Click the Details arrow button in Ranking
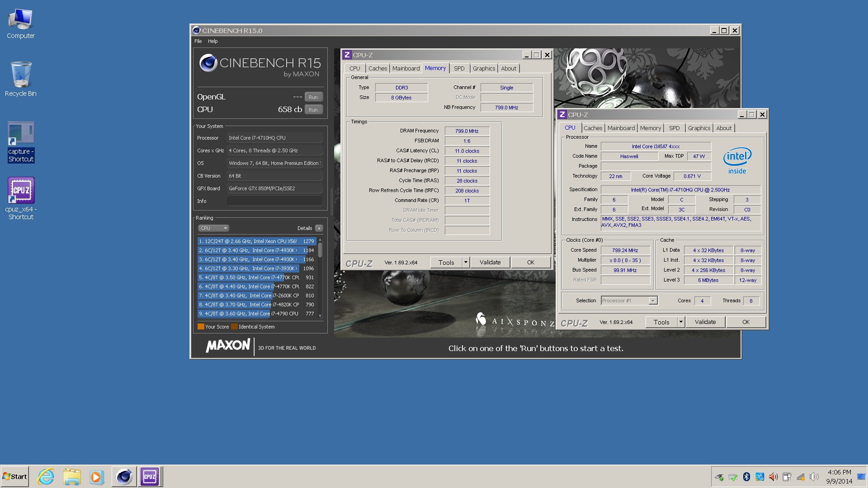Image resolution: width=868 pixels, height=488 pixels. tap(319, 228)
